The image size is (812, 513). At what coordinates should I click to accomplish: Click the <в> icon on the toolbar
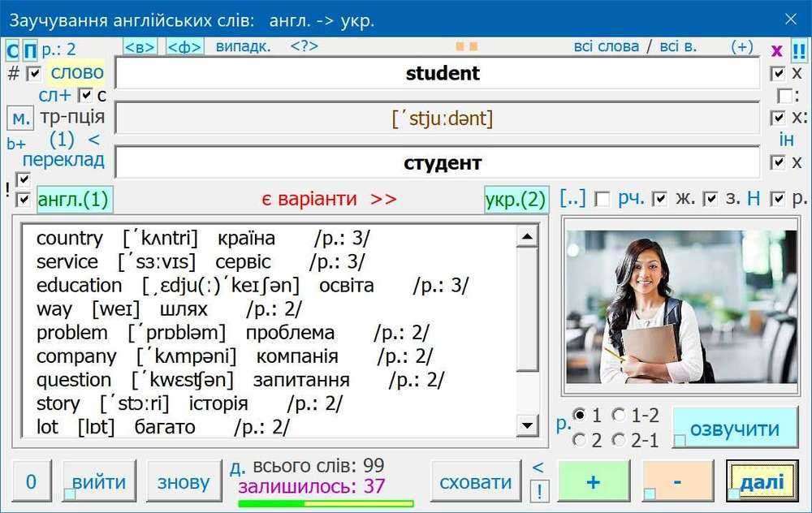140,46
